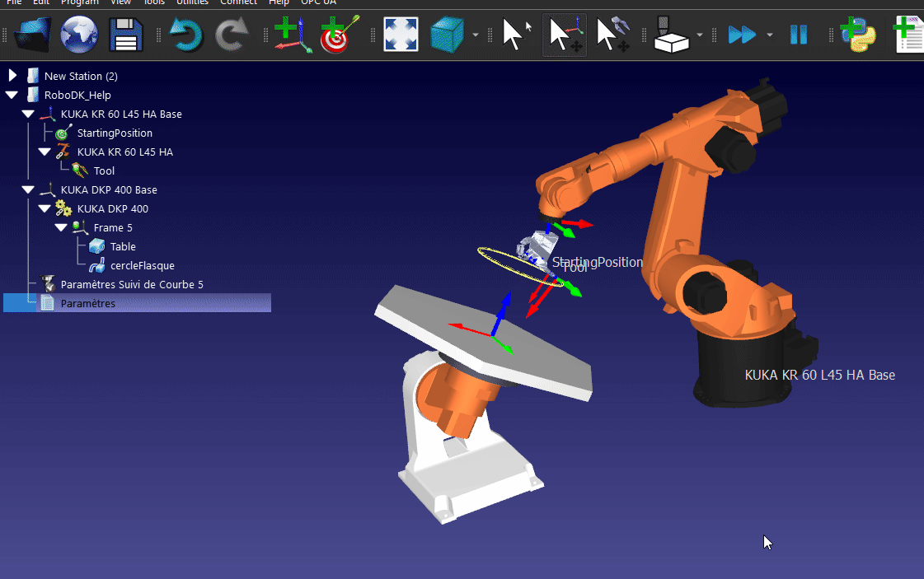Open the fast simulation speed dropdown arrow
Viewport: 924px width, 579px height.
coord(770,35)
